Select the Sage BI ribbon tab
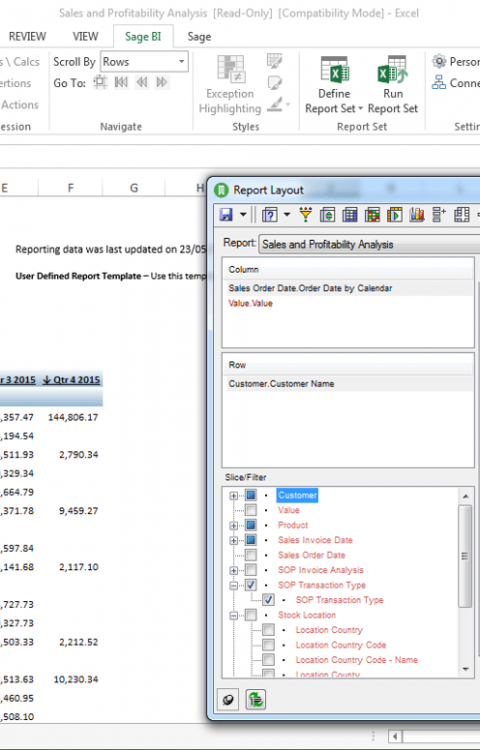 click(143, 36)
